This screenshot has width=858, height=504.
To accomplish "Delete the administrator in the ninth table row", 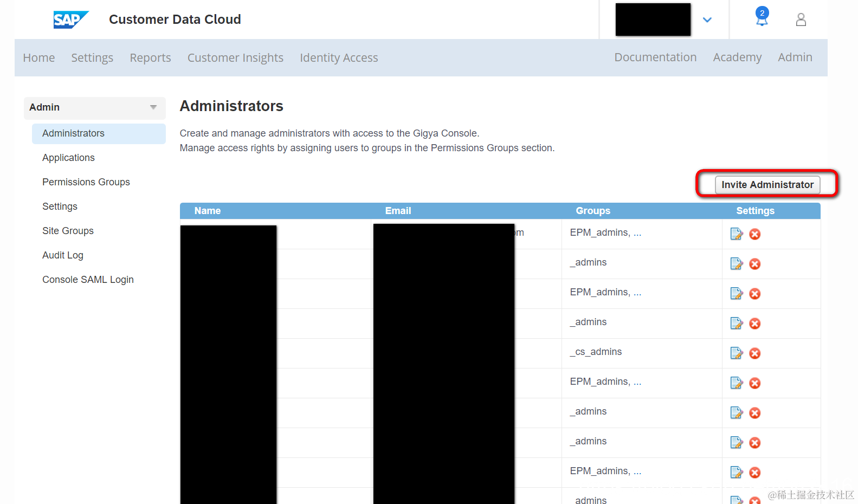I will (x=754, y=473).
